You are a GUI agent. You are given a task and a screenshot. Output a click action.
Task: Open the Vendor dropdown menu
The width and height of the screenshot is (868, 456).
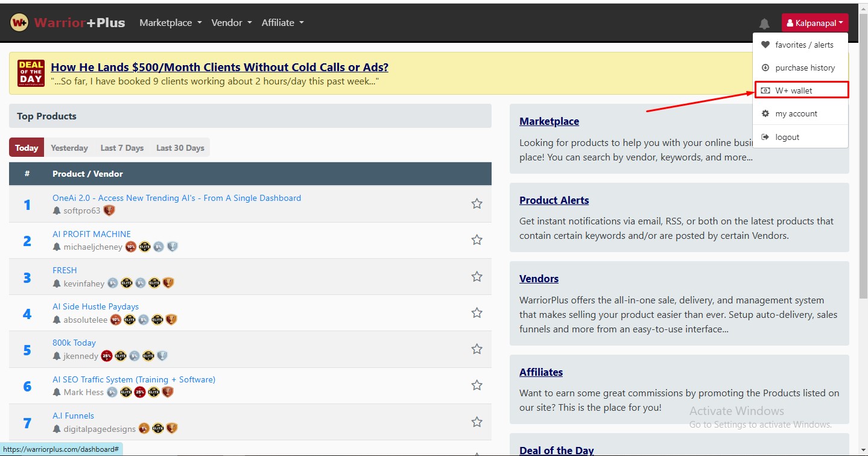(232, 23)
